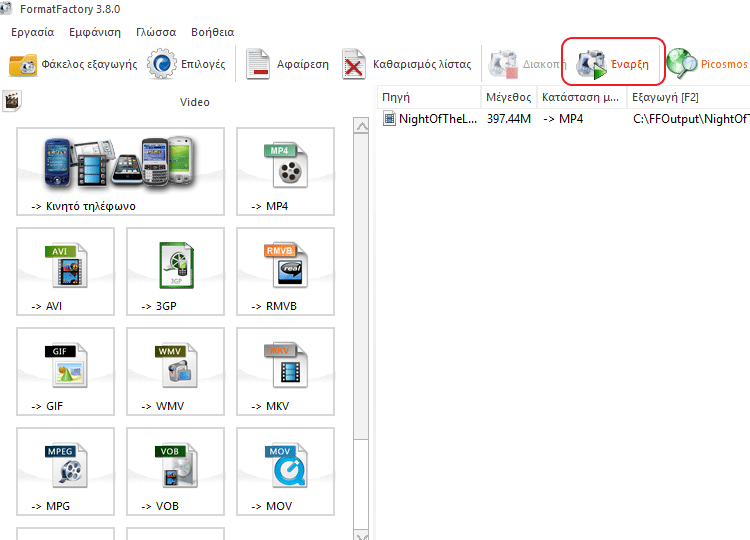Click the Εξαγωγή [F2] column header

pyautogui.click(x=689, y=97)
